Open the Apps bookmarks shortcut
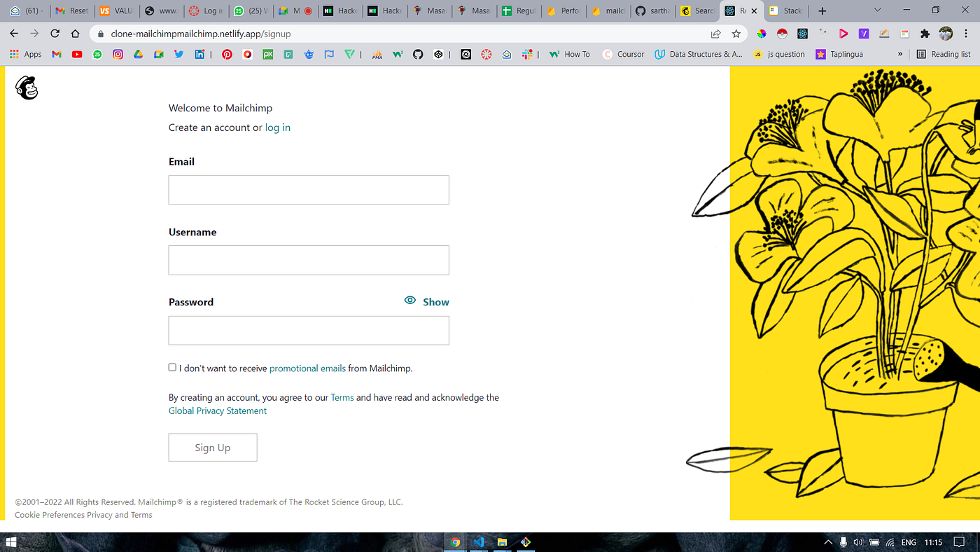This screenshot has width=980, height=552. (x=25, y=54)
